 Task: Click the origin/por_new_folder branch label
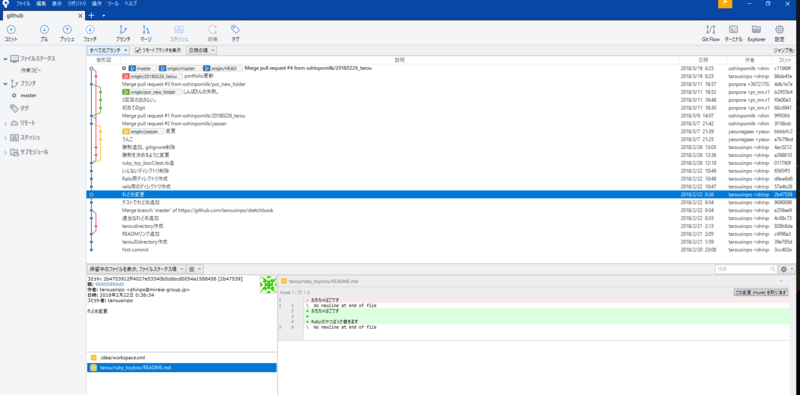(152, 92)
